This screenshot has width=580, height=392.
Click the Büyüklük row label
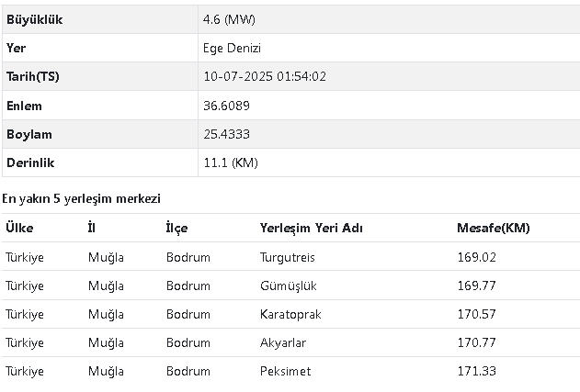[x=34, y=19]
